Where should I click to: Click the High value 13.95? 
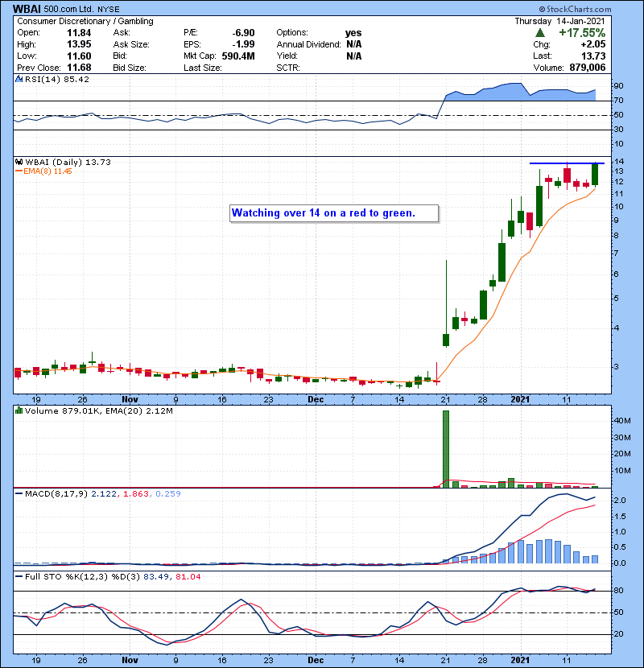79,44
